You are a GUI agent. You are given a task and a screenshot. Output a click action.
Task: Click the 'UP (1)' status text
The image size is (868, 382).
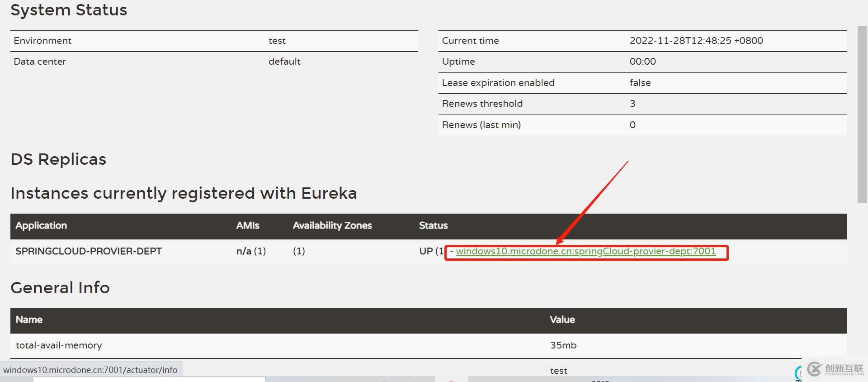(x=432, y=251)
